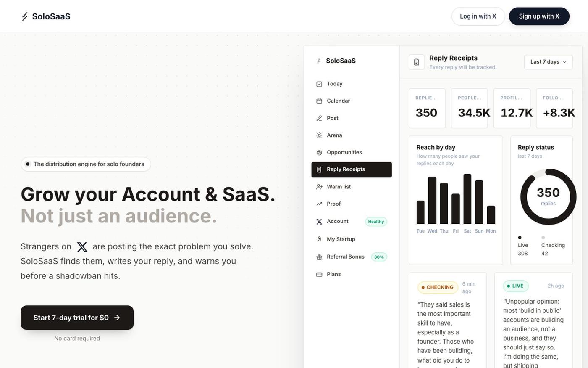This screenshot has height=368, width=588.
Task: Click the Followers +8.3K stat card
Action: [554, 108]
